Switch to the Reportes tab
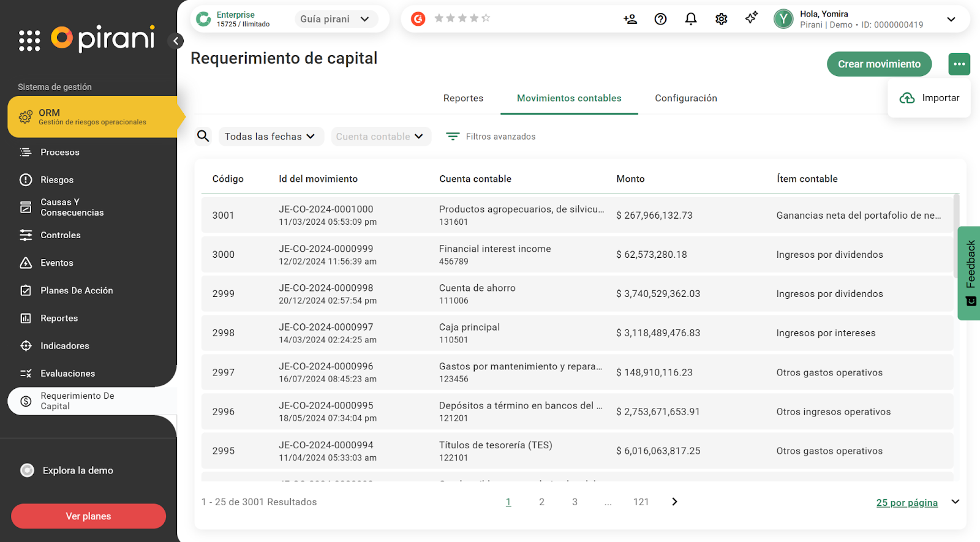This screenshot has width=980, height=542. 463,98
